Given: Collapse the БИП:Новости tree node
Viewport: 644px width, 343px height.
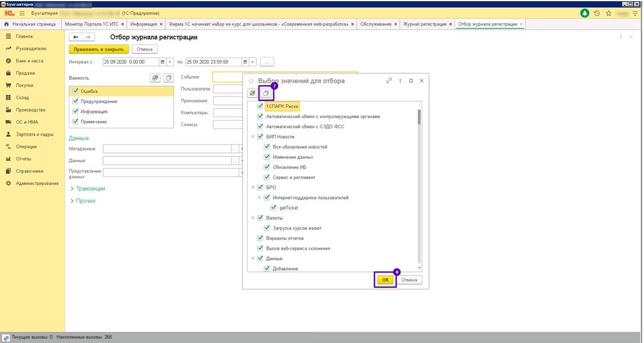Looking at the screenshot, I should (x=253, y=137).
